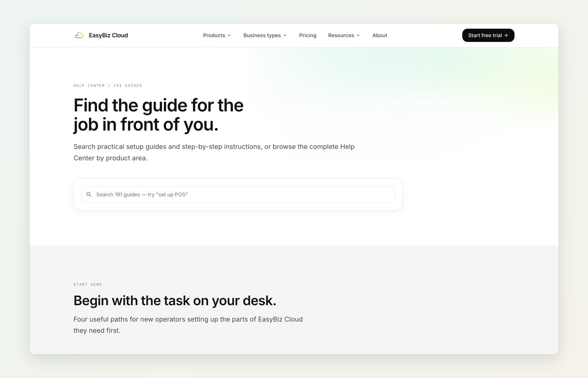Click the EasyBiz Cloud brand name
Viewport: 588px width, 378px height.
point(108,35)
